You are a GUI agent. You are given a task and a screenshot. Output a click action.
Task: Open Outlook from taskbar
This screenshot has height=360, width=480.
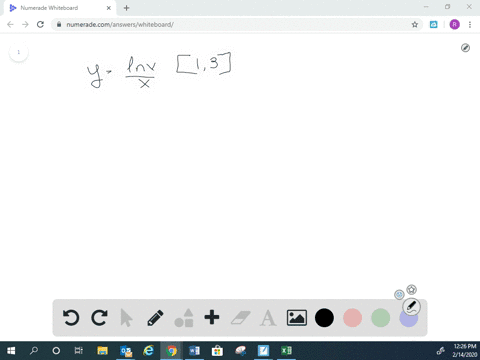(126, 351)
